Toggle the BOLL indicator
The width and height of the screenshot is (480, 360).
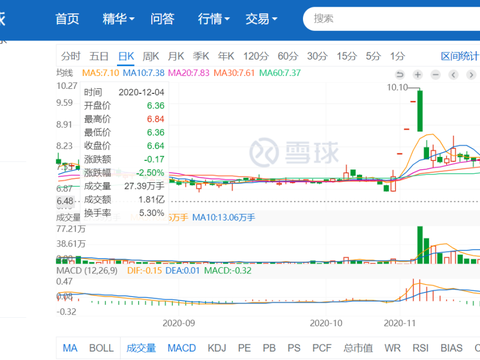[101, 348]
